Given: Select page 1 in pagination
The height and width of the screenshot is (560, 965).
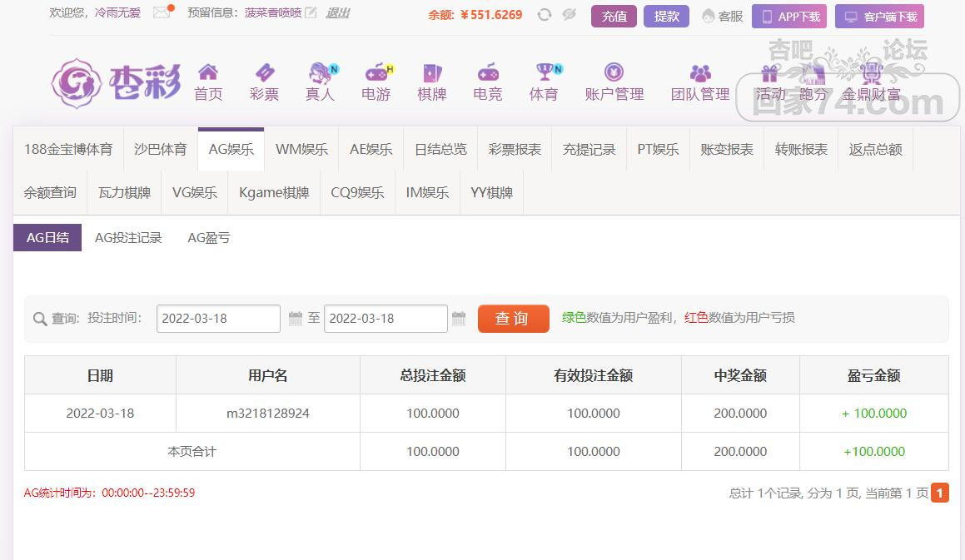Looking at the screenshot, I should (940, 493).
